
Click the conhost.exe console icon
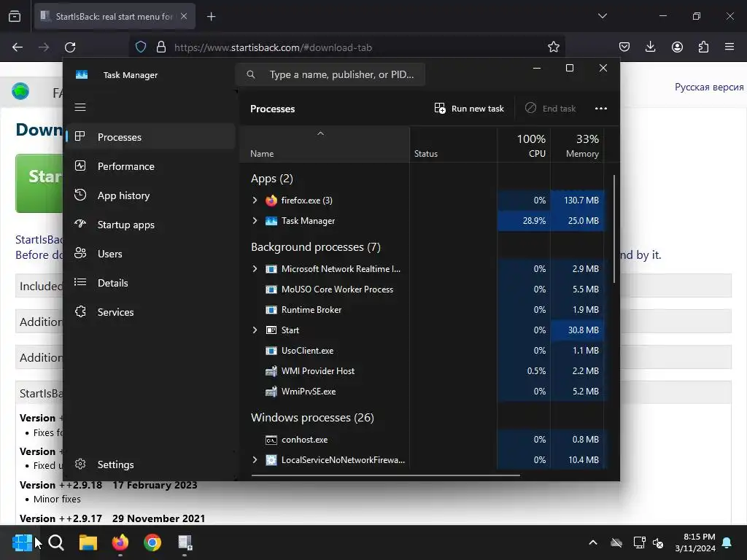tap(271, 440)
